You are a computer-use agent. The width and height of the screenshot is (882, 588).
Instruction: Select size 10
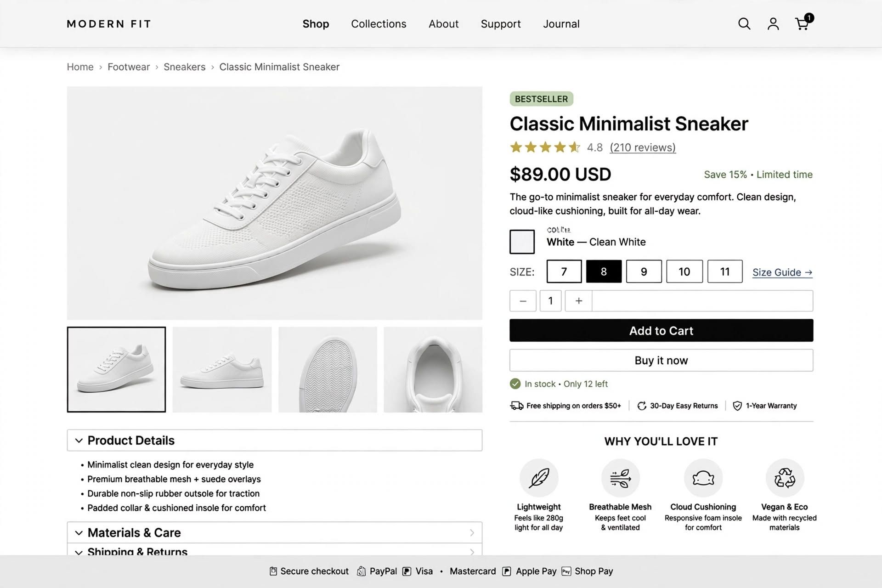pos(684,271)
